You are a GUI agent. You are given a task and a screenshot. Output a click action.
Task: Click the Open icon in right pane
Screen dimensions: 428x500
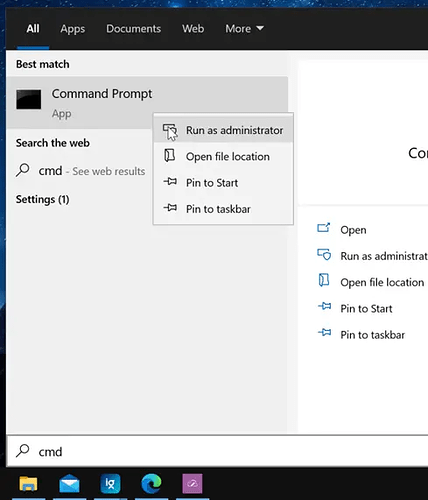tap(324, 229)
